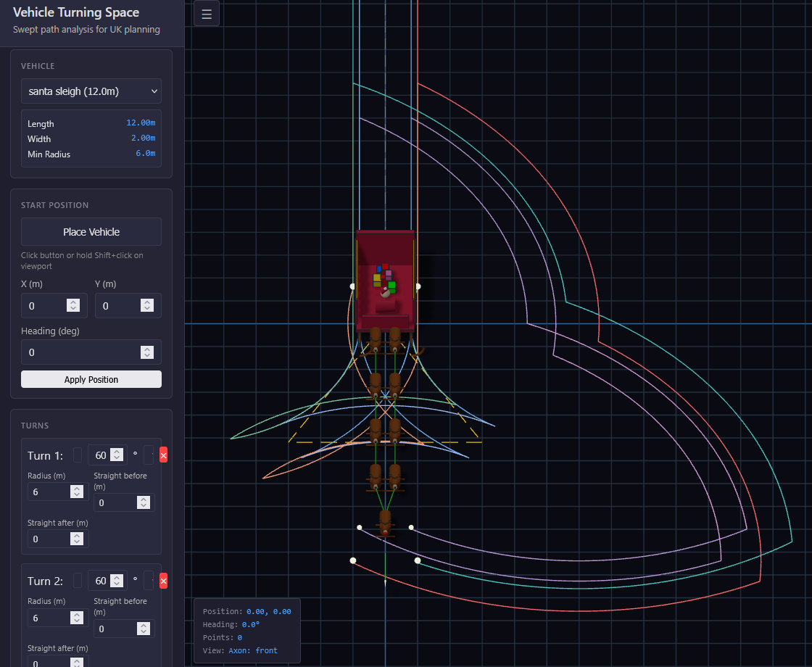
Task: Delete Turn 1 with the red X
Action: coord(163,455)
